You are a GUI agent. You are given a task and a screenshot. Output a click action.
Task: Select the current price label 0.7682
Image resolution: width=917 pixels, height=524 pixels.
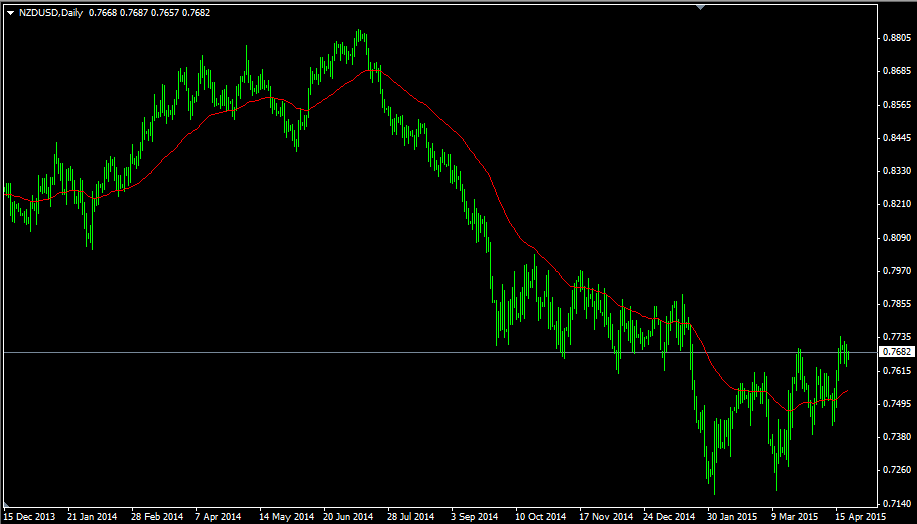coord(896,351)
